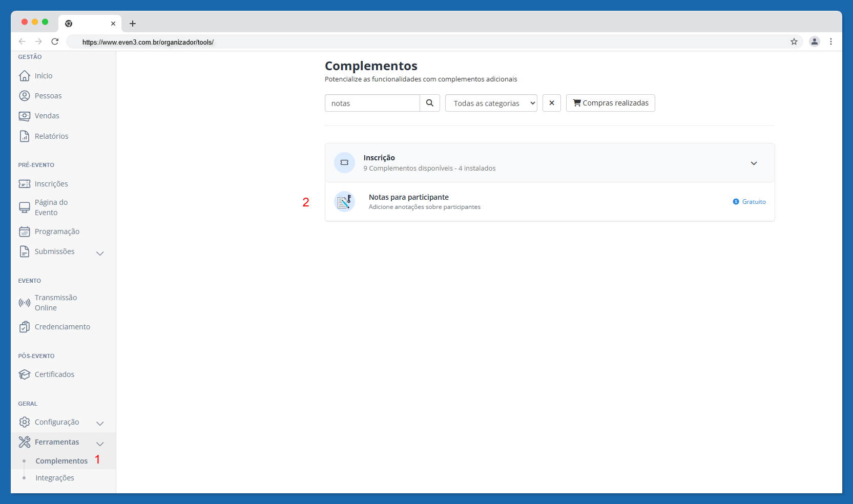The height and width of the screenshot is (504, 853).
Task: Click the Ferramentas tools icon
Action: coord(24,442)
